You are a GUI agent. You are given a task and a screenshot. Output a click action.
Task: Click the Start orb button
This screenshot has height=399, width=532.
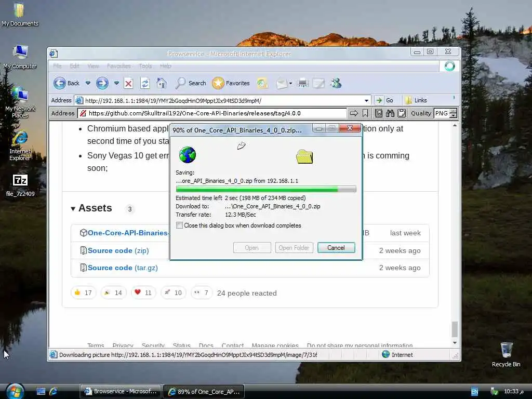click(x=15, y=391)
